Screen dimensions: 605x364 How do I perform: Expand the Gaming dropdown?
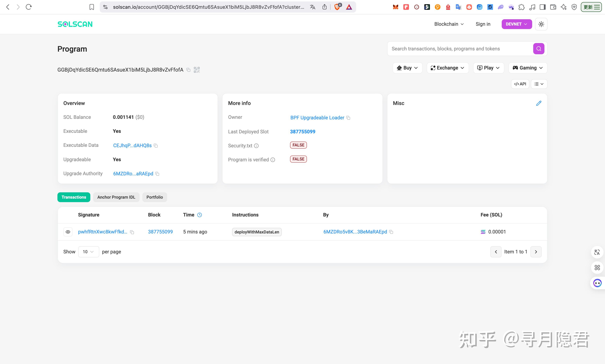(x=528, y=68)
